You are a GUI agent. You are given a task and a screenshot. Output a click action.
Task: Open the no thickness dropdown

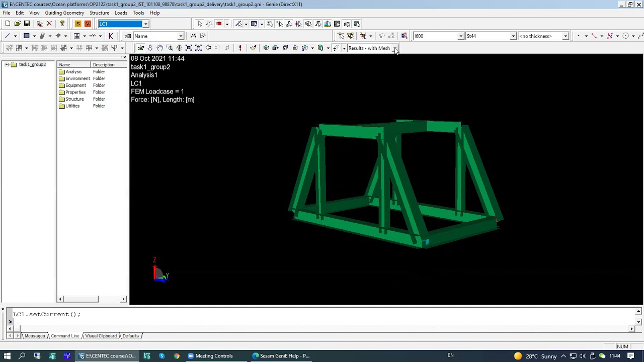(566, 36)
